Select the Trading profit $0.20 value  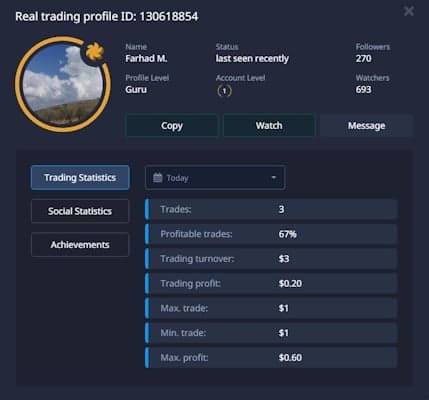coord(290,283)
